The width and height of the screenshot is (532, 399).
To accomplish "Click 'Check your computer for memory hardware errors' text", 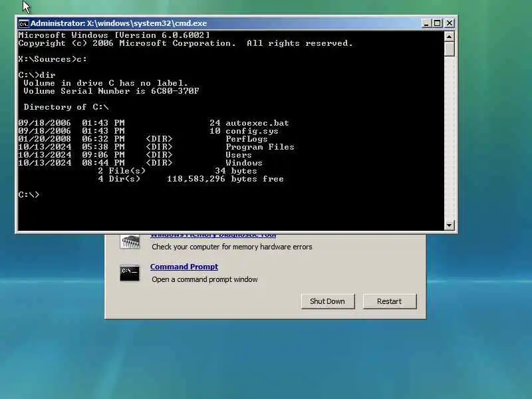I will coord(232,247).
